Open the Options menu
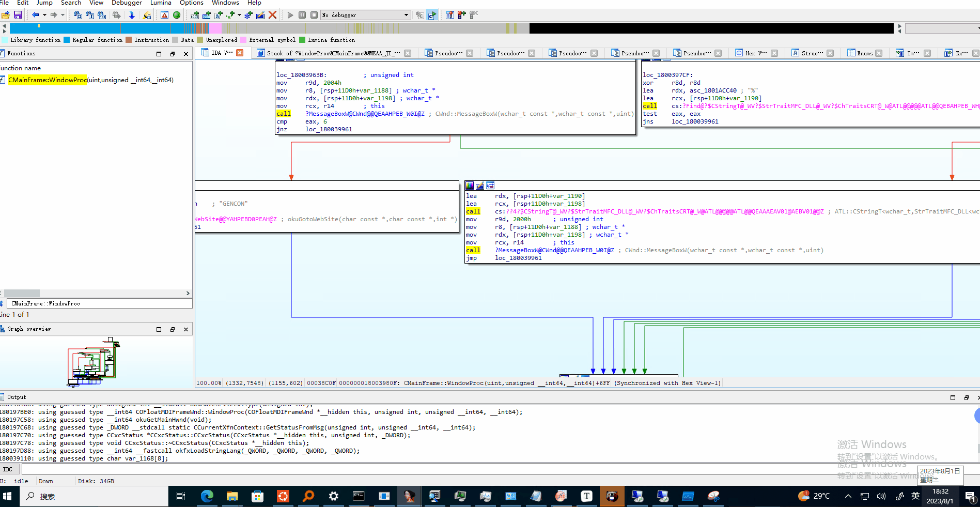Viewport: 980px width, 507px height. click(191, 3)
